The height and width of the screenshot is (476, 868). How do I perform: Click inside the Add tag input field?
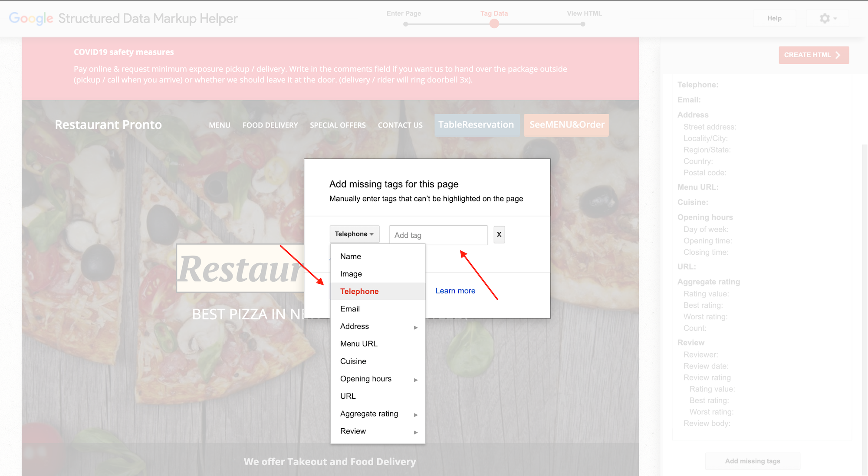pyautogui.click(x=437, y=235)
